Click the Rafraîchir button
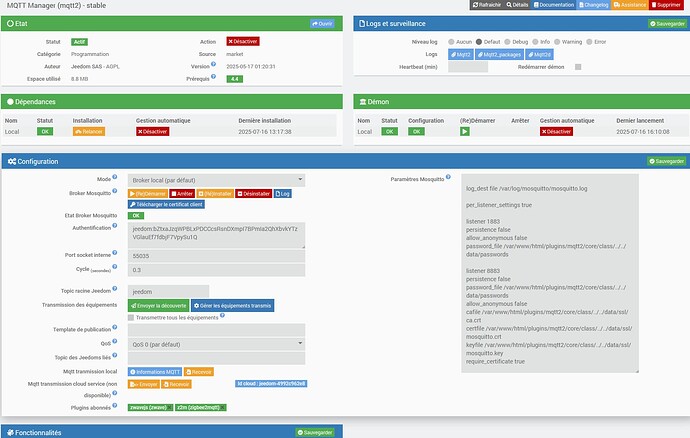690x438 pixels. (487, 5)
